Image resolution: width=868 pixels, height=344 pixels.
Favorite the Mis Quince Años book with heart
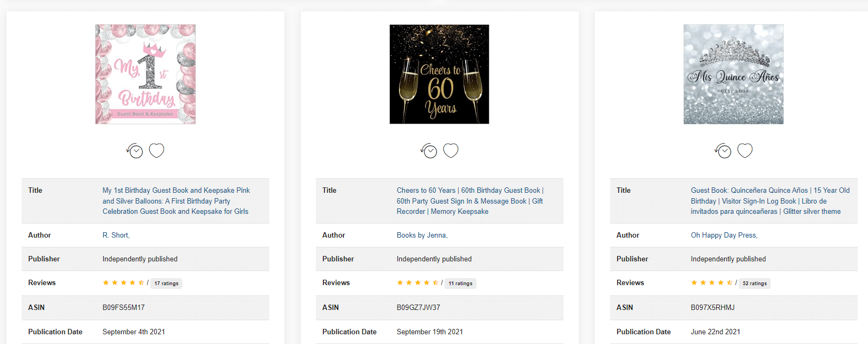(x=745, y=150)
